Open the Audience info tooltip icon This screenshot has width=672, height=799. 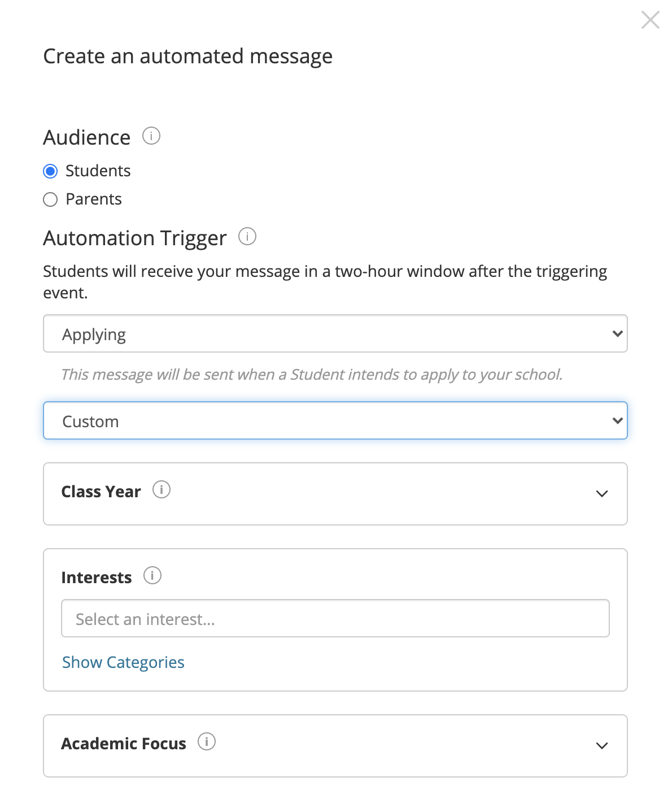click(x=151, y=136)
